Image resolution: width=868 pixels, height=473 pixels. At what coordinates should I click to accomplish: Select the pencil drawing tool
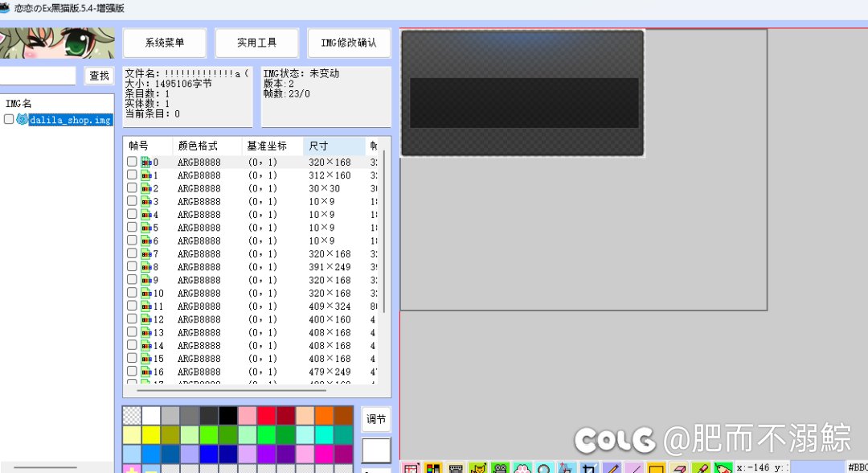[612, 468]
